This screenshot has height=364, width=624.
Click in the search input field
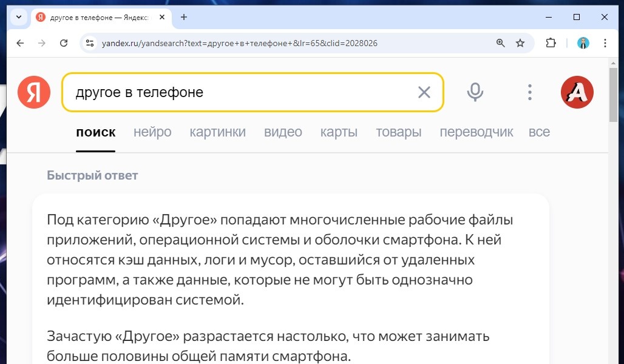pyautogui.click(x=243, y=92)
